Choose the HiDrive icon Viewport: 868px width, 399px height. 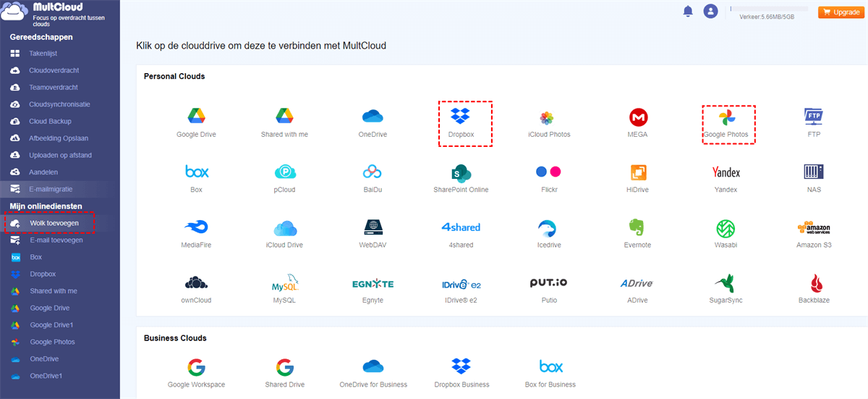pos(638,172)
